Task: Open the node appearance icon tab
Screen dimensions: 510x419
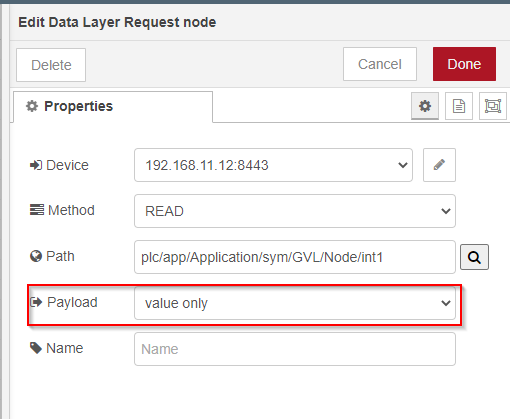Action: [493, 106]
